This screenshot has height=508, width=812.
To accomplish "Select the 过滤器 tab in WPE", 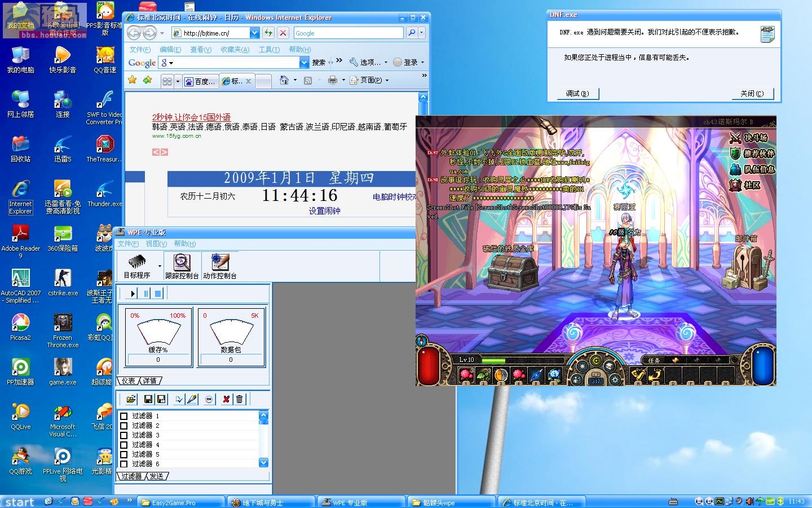I will click(131, 476).
